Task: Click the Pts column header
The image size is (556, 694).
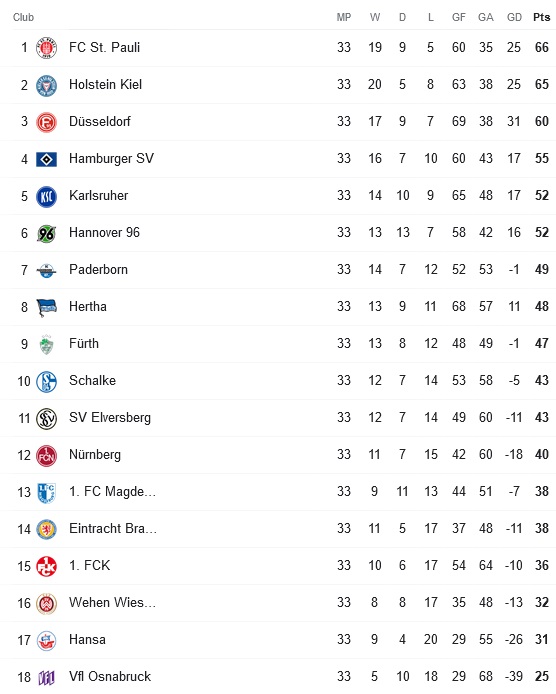Action: click(x=541, y=17)
